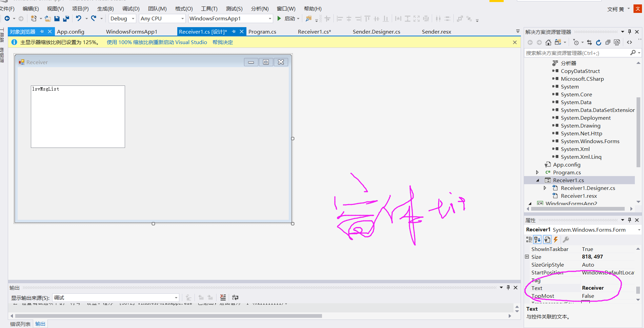
Task: Click the TopMost property value False
Action: point(588,296)
